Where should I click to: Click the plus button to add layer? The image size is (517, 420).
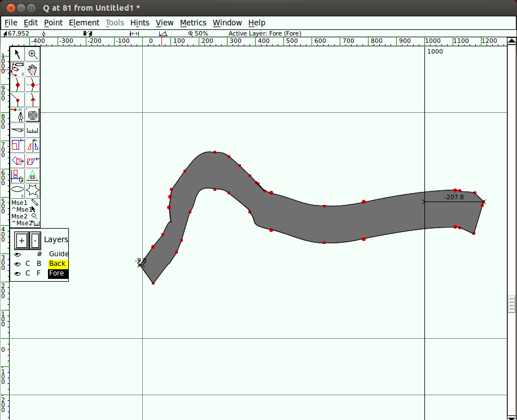21,240
